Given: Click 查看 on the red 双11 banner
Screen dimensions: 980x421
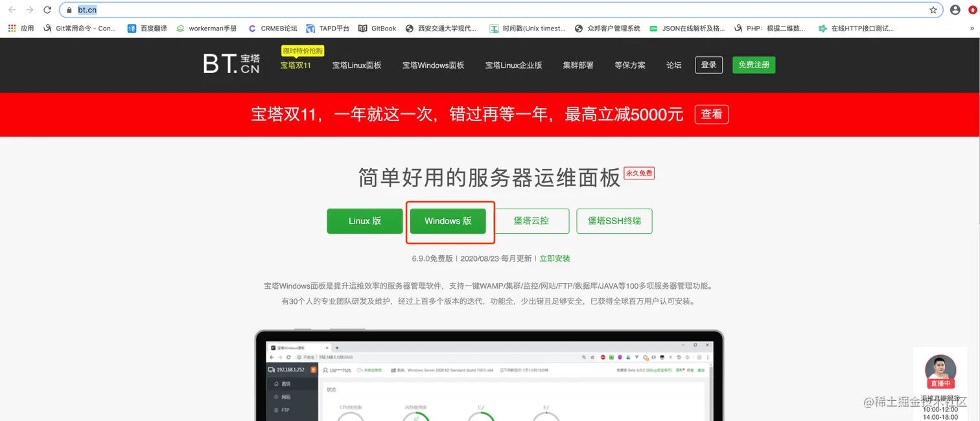Looking at the screenshot, I should pyautogui.click(x=712, y=114).
